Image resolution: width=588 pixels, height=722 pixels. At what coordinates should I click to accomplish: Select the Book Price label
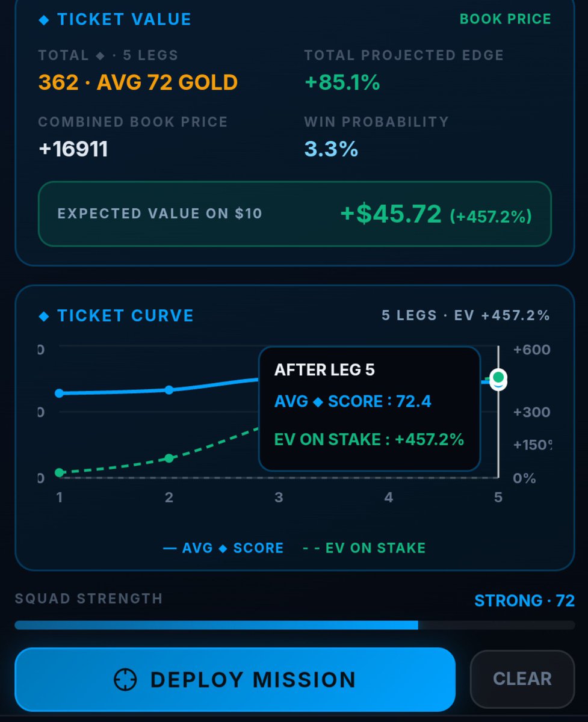(506, 19)
